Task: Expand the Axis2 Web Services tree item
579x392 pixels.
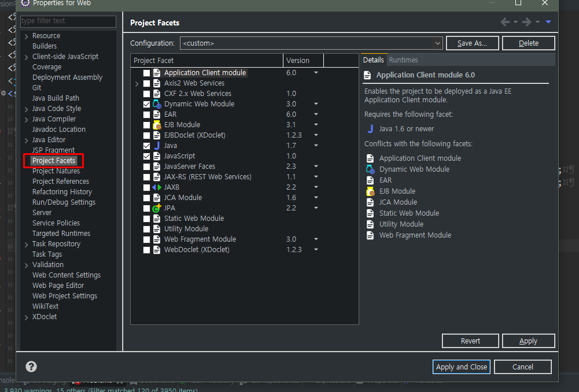Action: (137, 83)
